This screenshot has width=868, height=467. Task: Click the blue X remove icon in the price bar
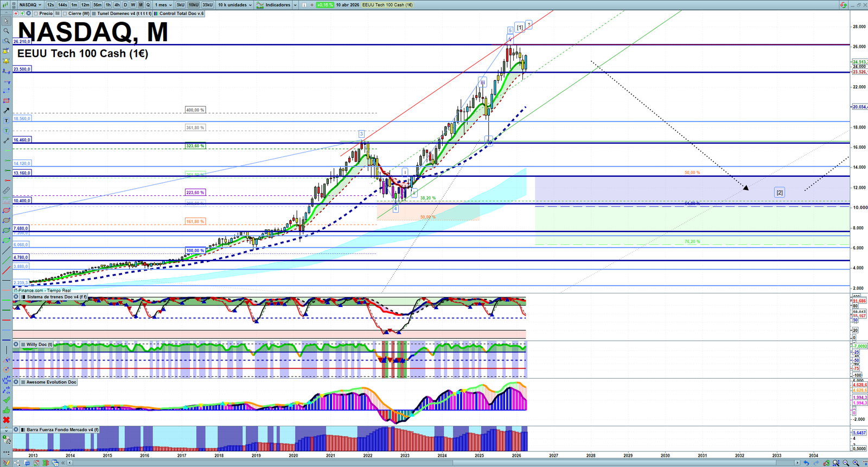tap(28, 14)
